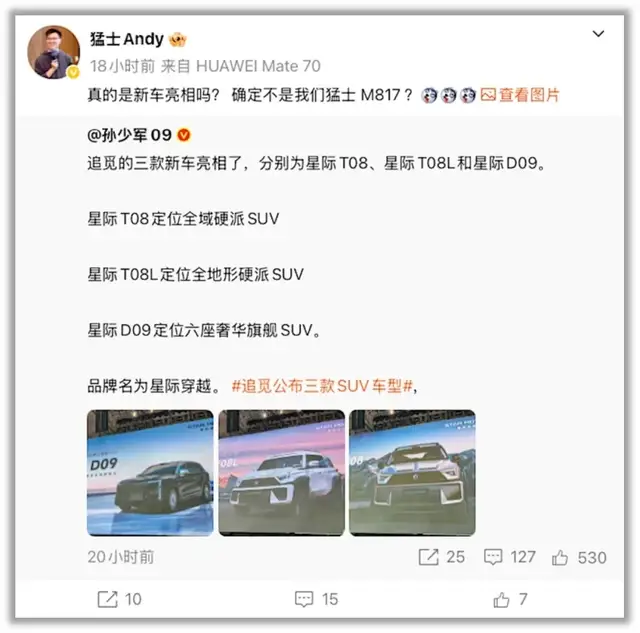Open 猛士Andy's profile avatar

(53, 52)
